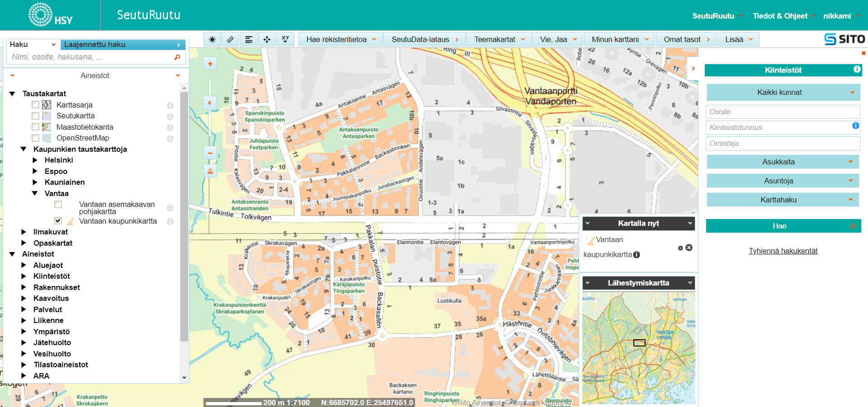Click the HSY logo

50,15
